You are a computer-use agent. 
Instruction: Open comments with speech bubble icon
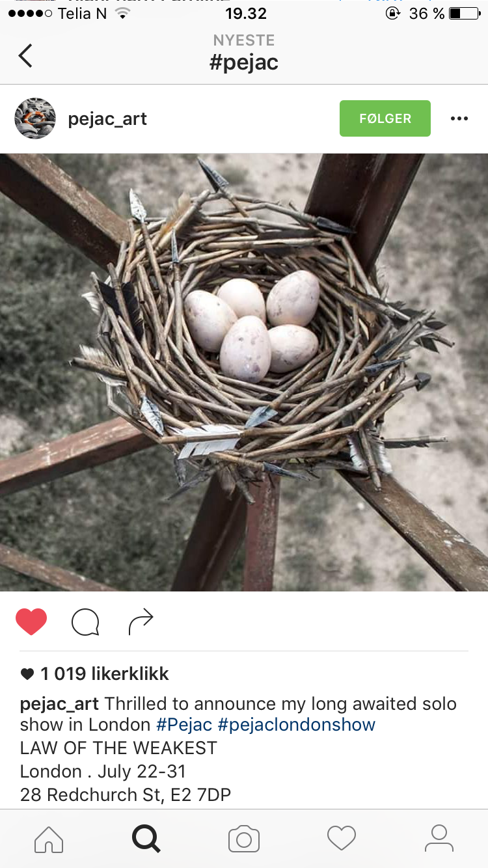pyautogui.click(x=85, y=622)
